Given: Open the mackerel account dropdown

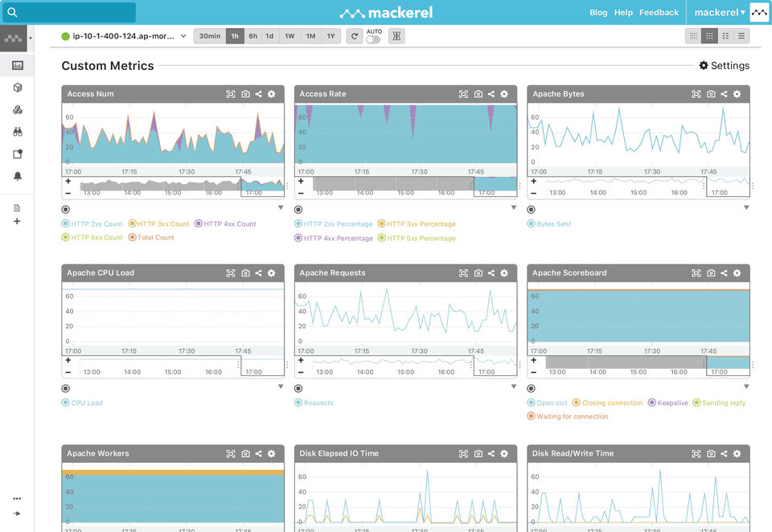Looking at the screenshot, I should [719, 13].
